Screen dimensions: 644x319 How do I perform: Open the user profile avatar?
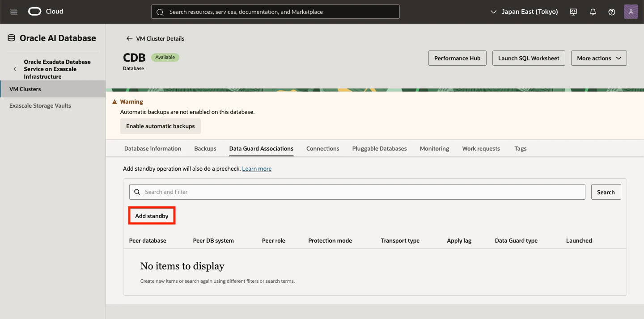[631, 12]
